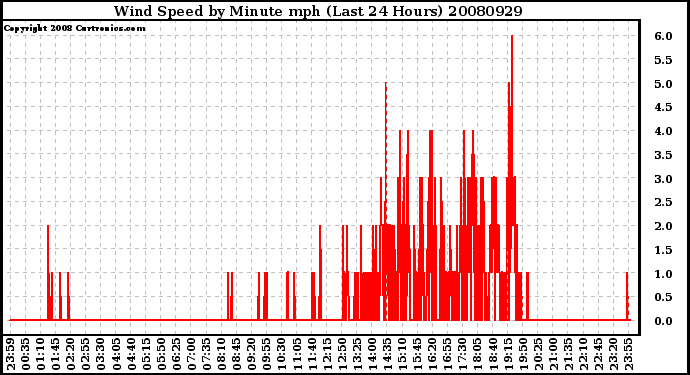
Task: Click the 09:55 time axis label
Action: coord(266,354)
